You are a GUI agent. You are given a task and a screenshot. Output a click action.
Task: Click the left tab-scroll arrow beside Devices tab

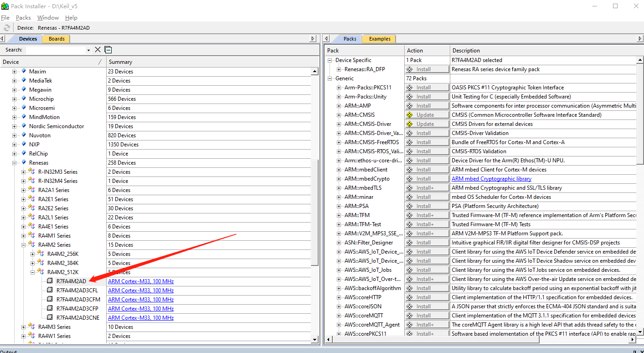(x=3, y=39)
